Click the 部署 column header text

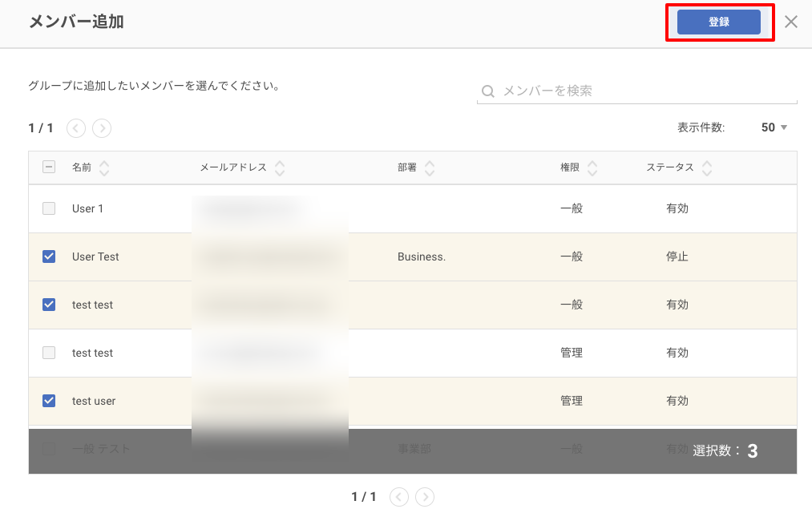click(x=407, y=168)
